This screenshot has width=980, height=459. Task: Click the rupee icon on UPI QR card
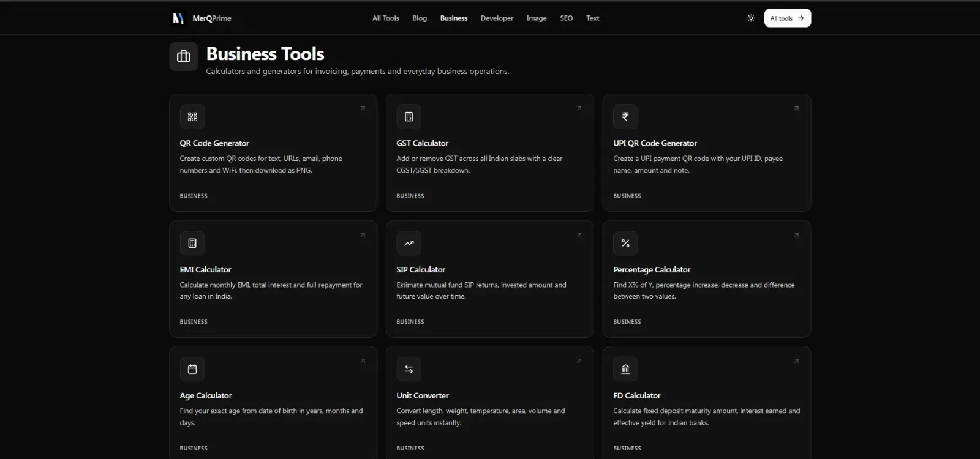pyautogui.click(x=625, y=117)
